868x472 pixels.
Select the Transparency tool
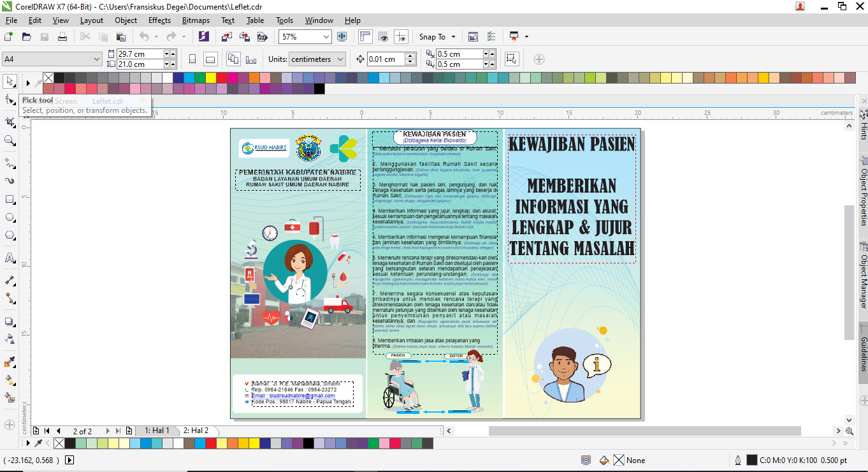tap(10, 339)
